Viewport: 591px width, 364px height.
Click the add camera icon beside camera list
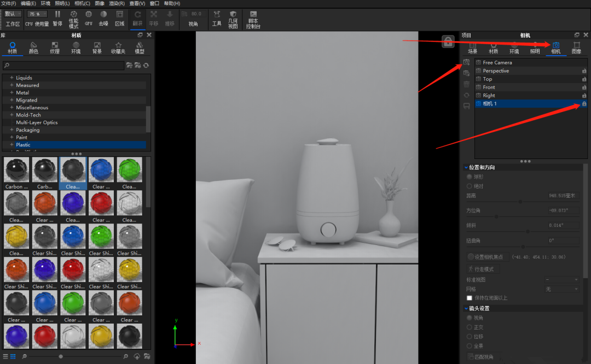pos(466,63)
